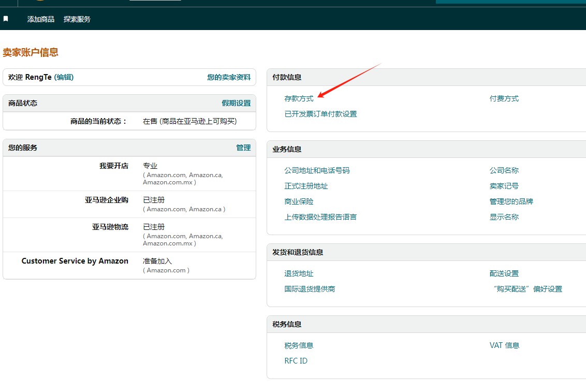Click ( Amazon.com, Amazon.ca ) marketplace text

coord(184,209)
